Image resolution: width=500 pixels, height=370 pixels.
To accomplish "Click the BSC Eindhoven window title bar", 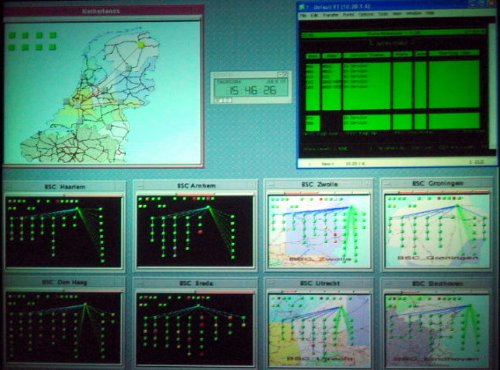I will [x=437, y=283].
